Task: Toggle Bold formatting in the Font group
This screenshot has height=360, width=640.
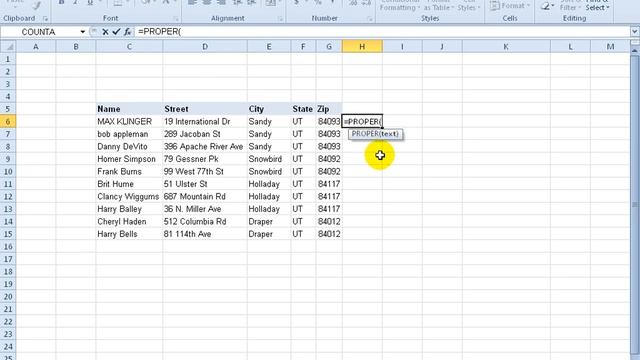Action: point(61,2)
